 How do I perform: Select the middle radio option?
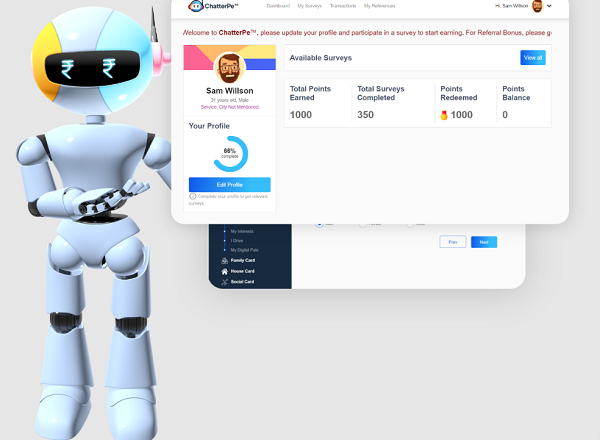click(364, 223)
